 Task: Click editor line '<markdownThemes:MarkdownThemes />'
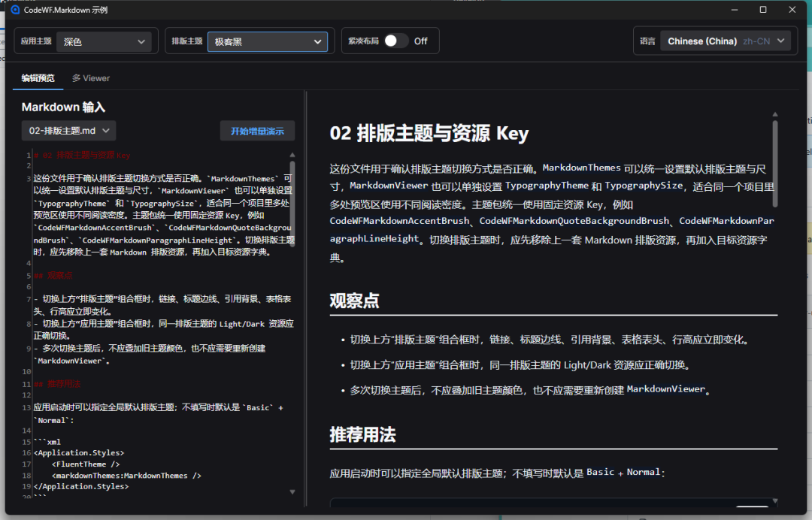tap(126, 476)
